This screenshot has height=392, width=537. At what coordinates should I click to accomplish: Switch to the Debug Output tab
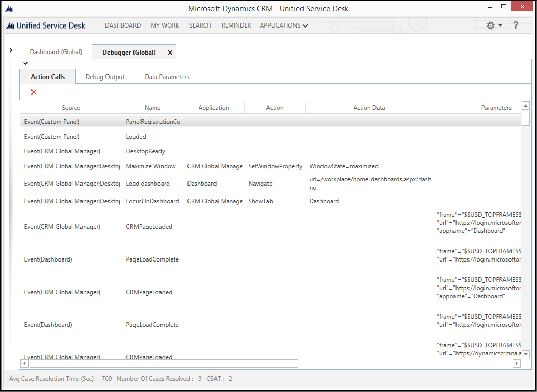104,76
